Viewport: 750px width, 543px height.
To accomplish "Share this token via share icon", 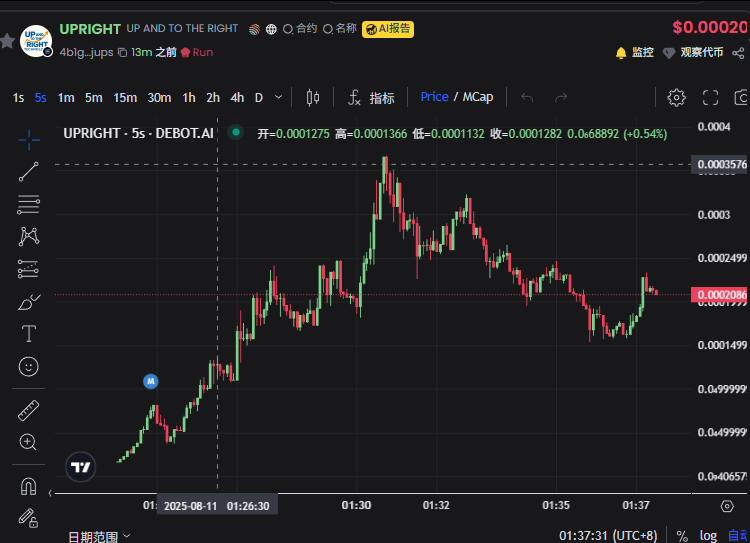I will 738,53.
